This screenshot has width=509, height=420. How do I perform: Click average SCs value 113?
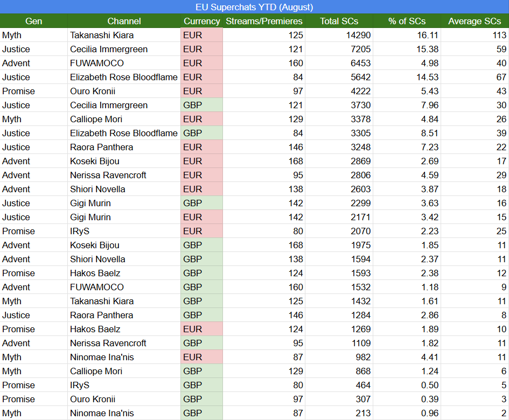tap(499, 35)
